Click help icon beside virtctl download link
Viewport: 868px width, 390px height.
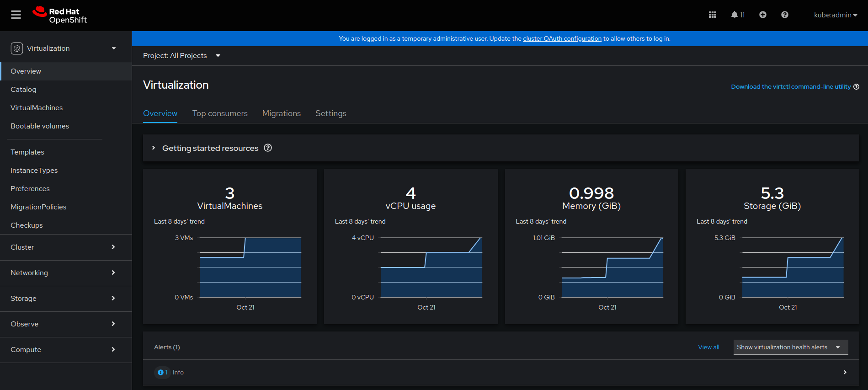(857, 87)
